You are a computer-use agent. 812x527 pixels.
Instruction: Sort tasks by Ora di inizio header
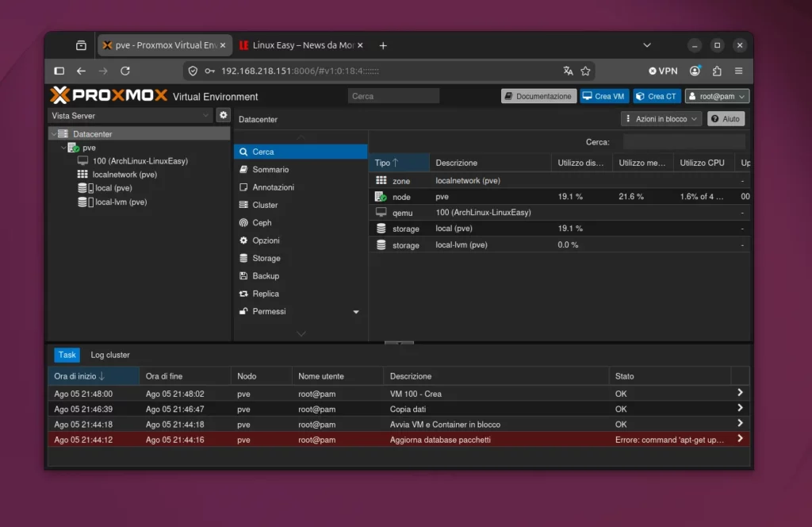coord(94,376)
